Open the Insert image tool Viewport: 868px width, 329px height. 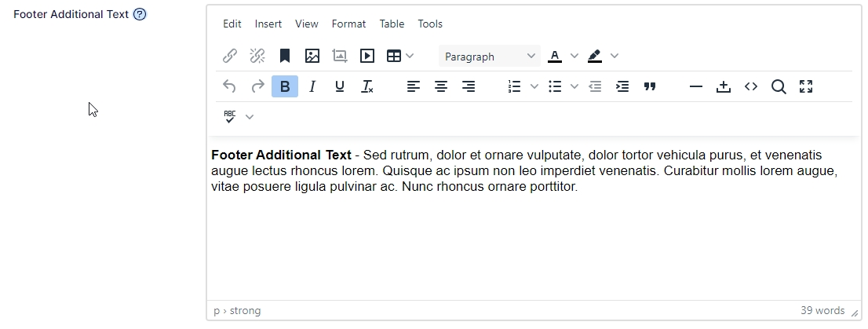point(312,56)
